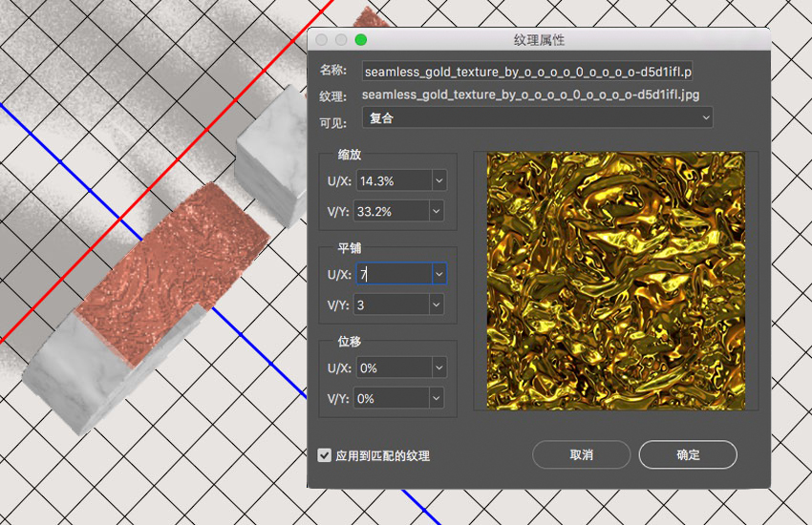This screenshot has width=812, height=525.
Task: Click the 位移 V/Y 0% field
Action: [x=392, y=398]
